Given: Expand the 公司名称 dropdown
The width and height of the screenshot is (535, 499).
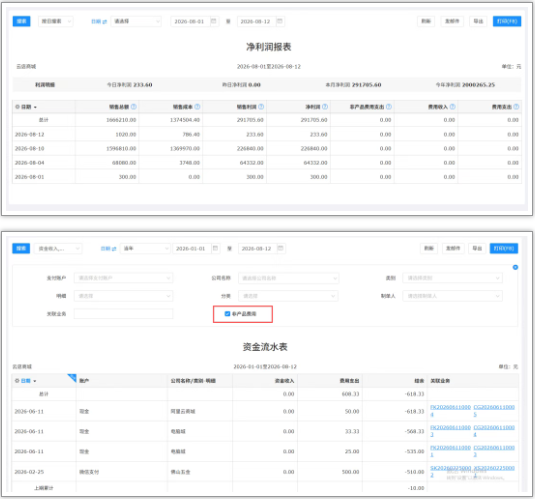Looking at the screenshot, I should point(288,278).
